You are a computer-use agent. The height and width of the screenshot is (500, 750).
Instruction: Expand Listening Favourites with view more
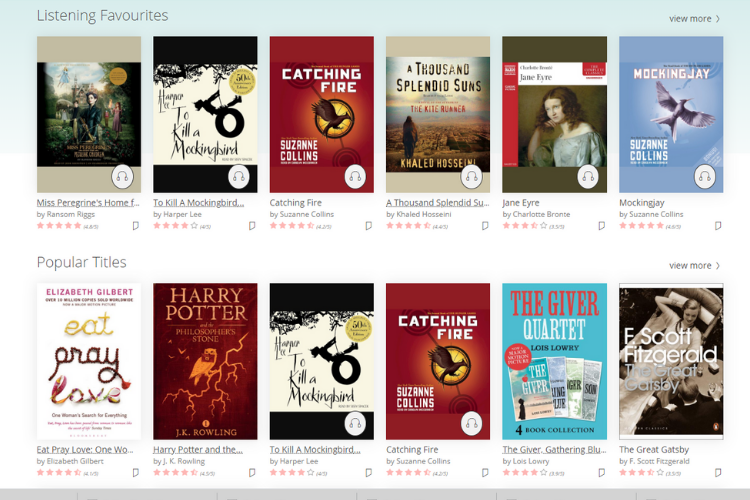[694, 19]
